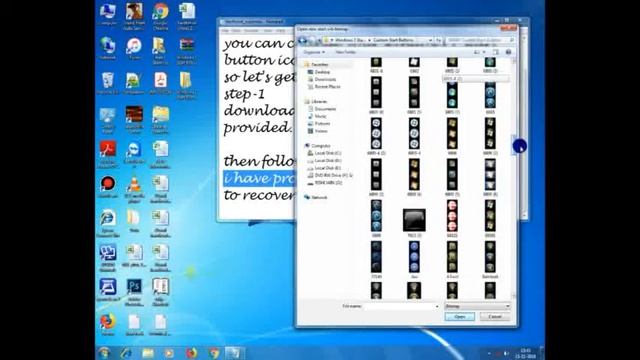
Task: Click the clock in the system tray
Action: (x=525, y=353)
